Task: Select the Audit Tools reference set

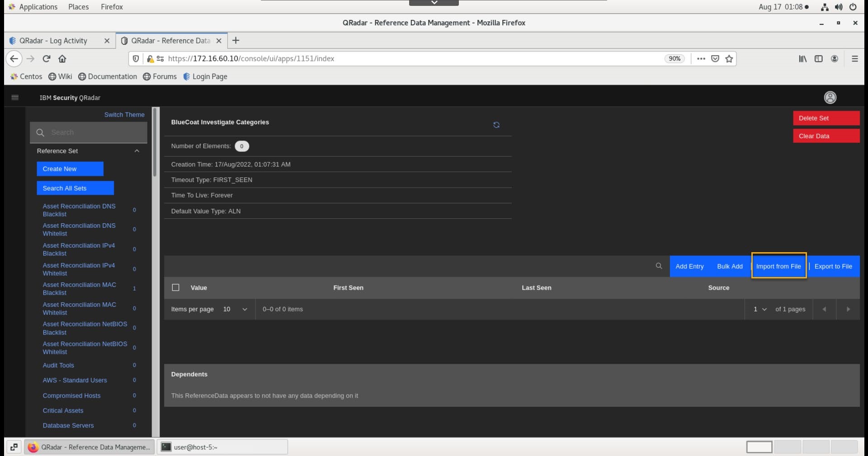Action: 58,365
